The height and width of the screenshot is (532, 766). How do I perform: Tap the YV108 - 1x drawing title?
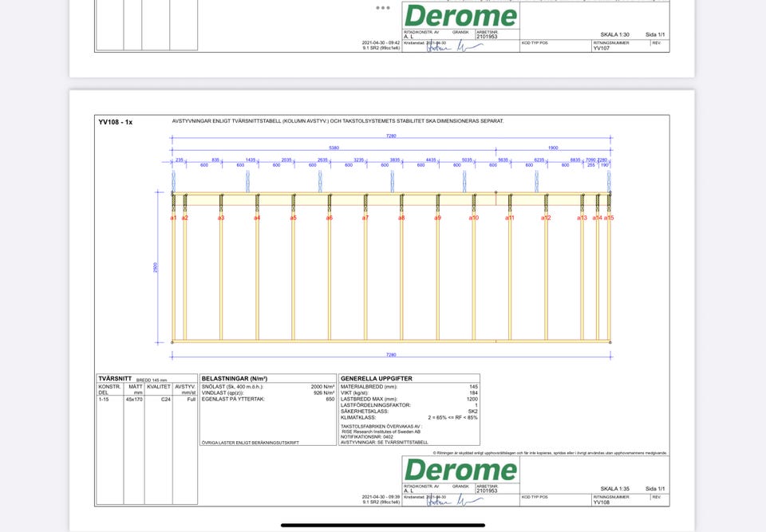click(x=116, y=122)
